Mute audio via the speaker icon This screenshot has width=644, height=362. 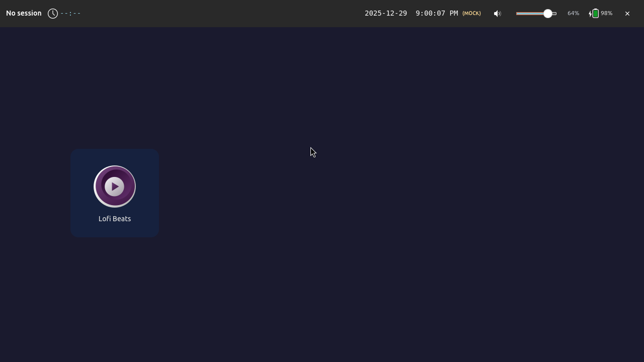click(x=497, y=14)
